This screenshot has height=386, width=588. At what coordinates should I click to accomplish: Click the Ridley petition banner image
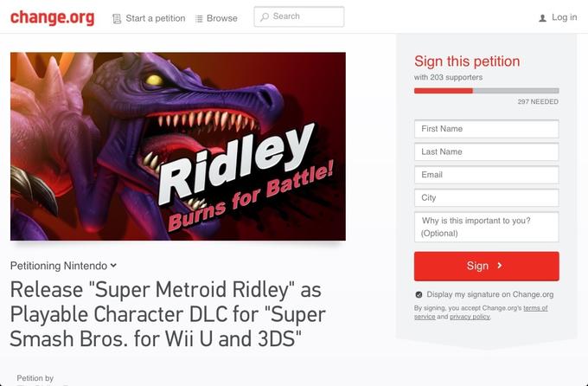(178, 146)
